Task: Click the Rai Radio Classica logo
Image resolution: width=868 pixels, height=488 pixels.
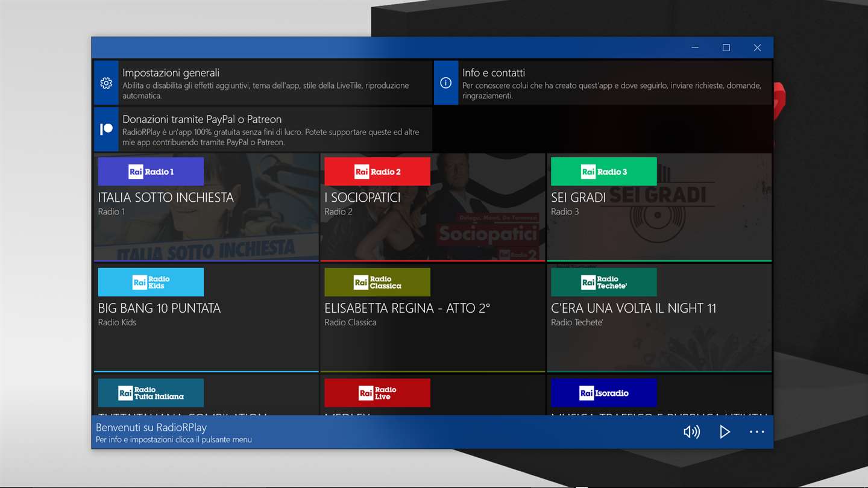Action: [x=377, y=282]
